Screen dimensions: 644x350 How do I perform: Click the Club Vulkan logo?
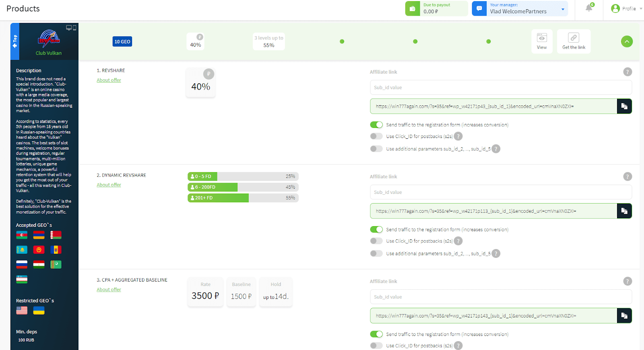(x=49, y=39)
